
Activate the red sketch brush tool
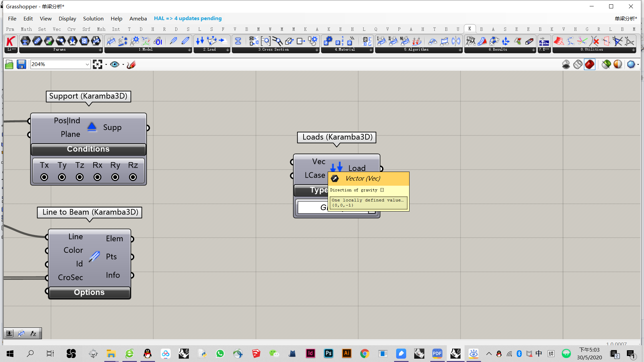pyautogui.click(x=131, y=64)
